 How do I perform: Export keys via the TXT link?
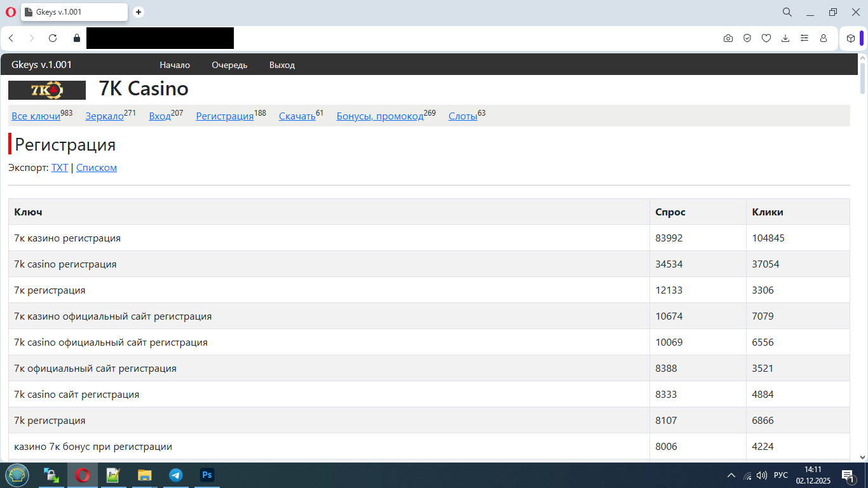point(60,168)
